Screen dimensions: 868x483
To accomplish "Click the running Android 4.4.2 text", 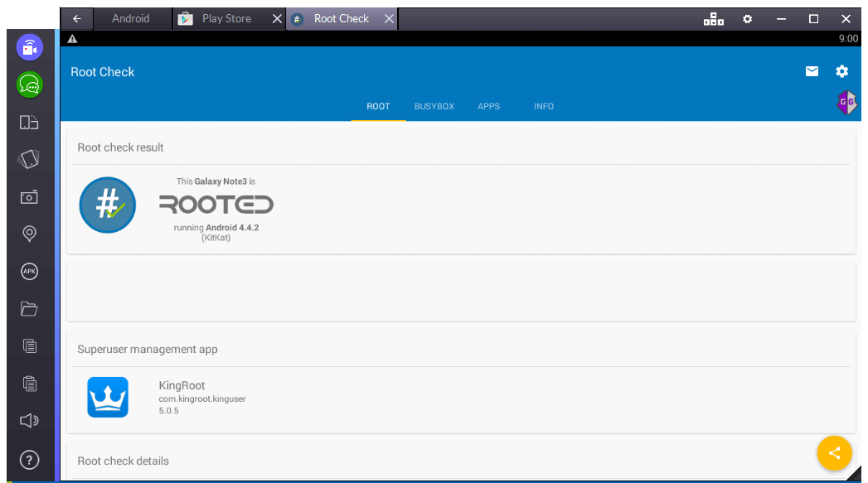I will click(216, 227).
